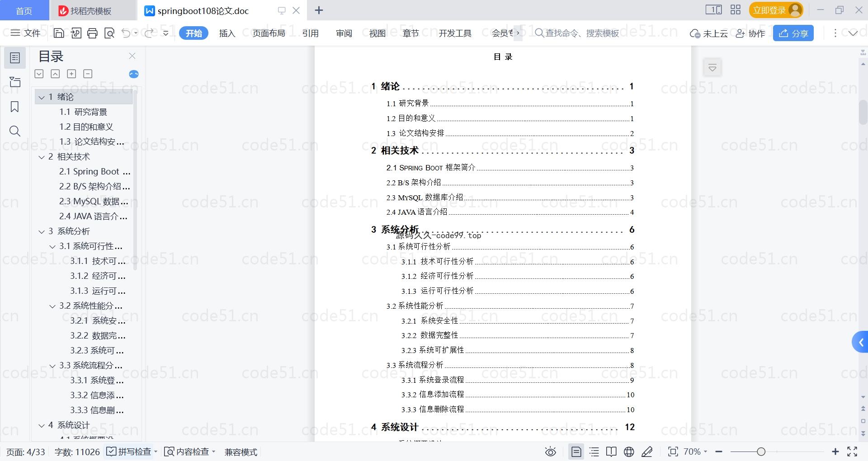
Task: Open the bookmark sidebar icon
Action: 15,107
